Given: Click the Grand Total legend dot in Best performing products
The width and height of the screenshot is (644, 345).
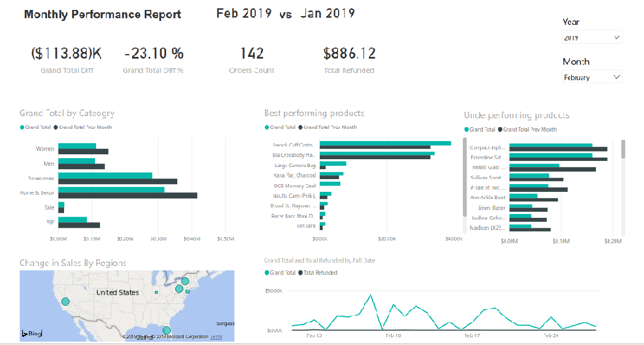Looking at the screenshot, I should click(267, 128).
